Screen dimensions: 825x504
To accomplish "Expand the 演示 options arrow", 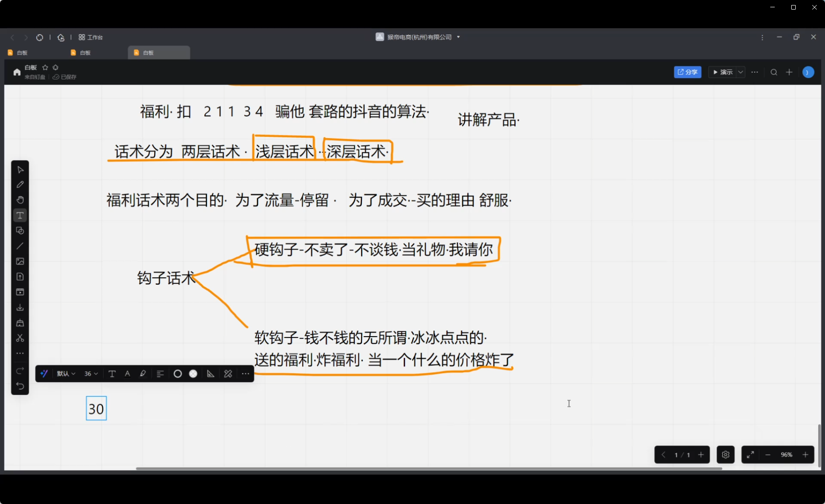I will click(741, 72).
